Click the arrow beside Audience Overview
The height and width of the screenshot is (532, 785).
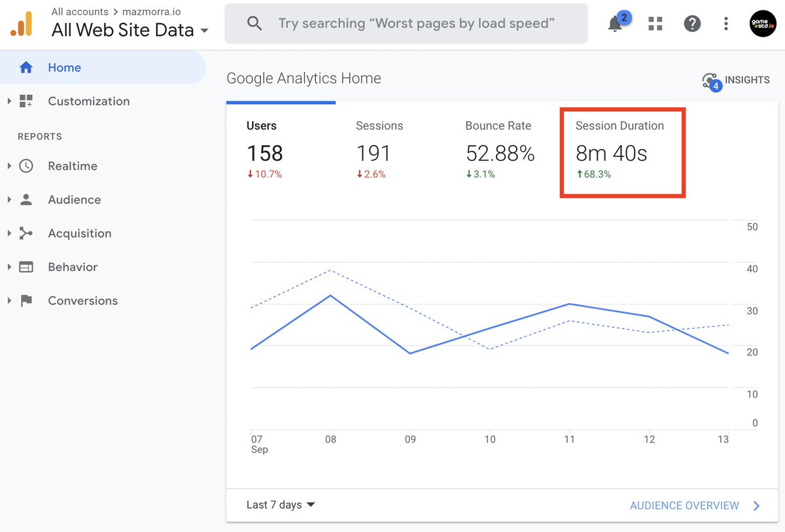pyautogui.click(x=757, y=506)
